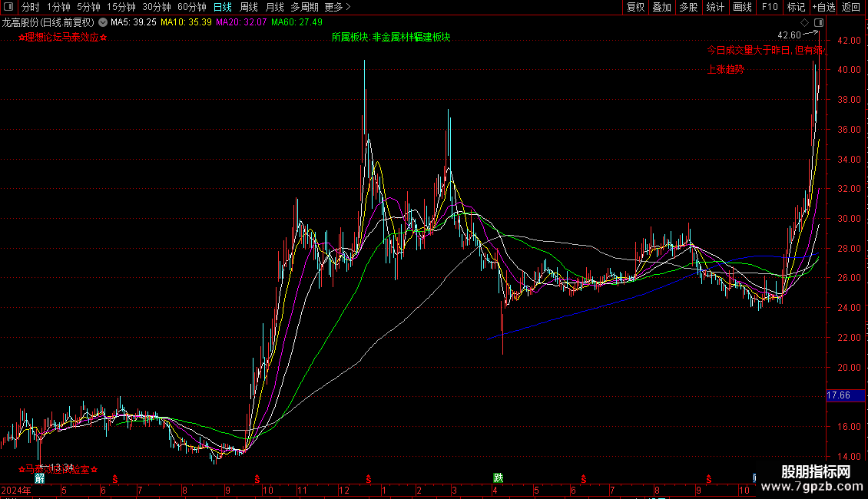Click the 解 marker icon on timeline
Screen dimensions: 868x499
39,478
